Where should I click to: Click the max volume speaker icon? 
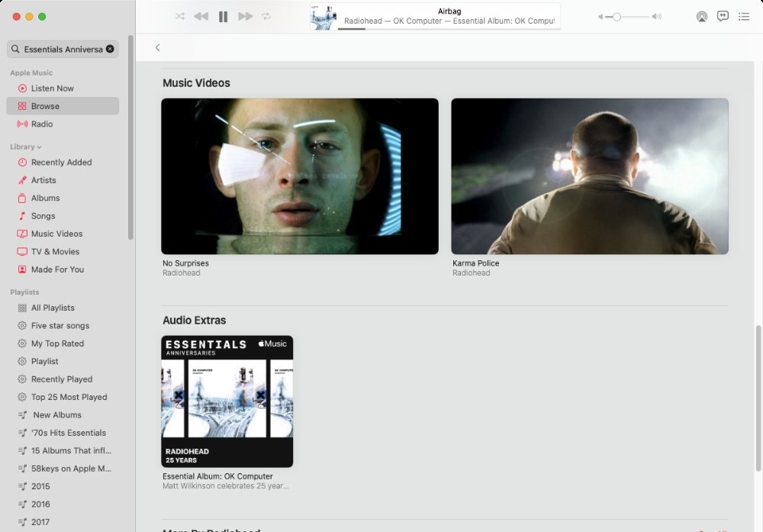point(656,17)
